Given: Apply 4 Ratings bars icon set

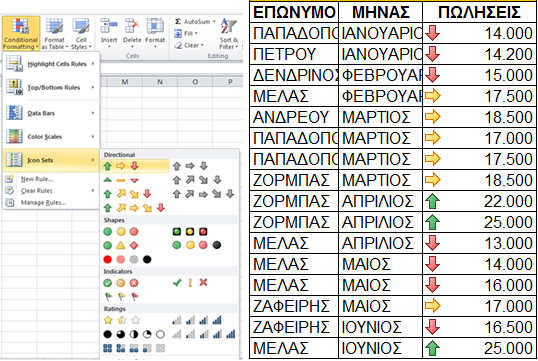Looking at the screenshot, I should click(x=197, y=321).
